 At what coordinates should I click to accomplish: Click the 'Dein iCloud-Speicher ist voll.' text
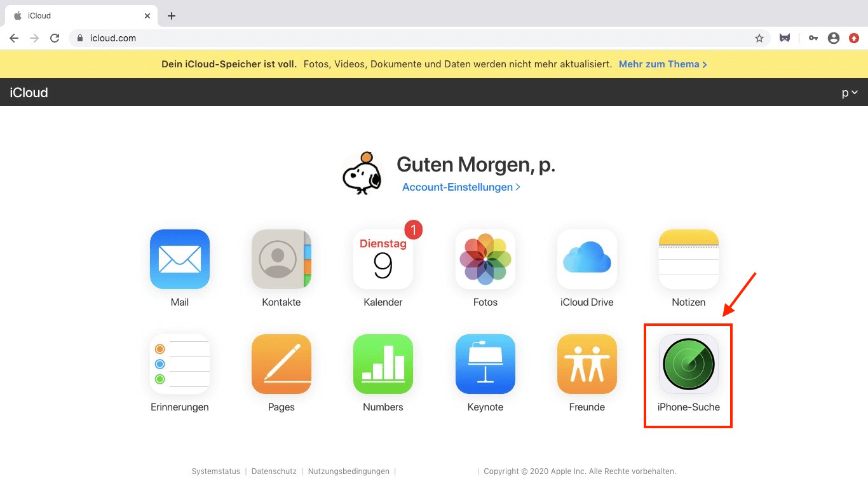pos(229,64)
